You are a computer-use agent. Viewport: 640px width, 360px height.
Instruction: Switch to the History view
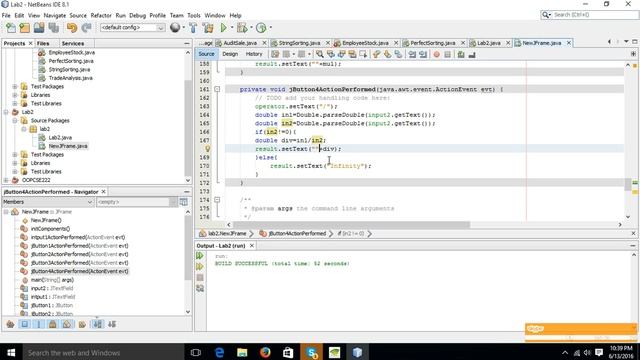pyautogui.click(x=254, y=54)
